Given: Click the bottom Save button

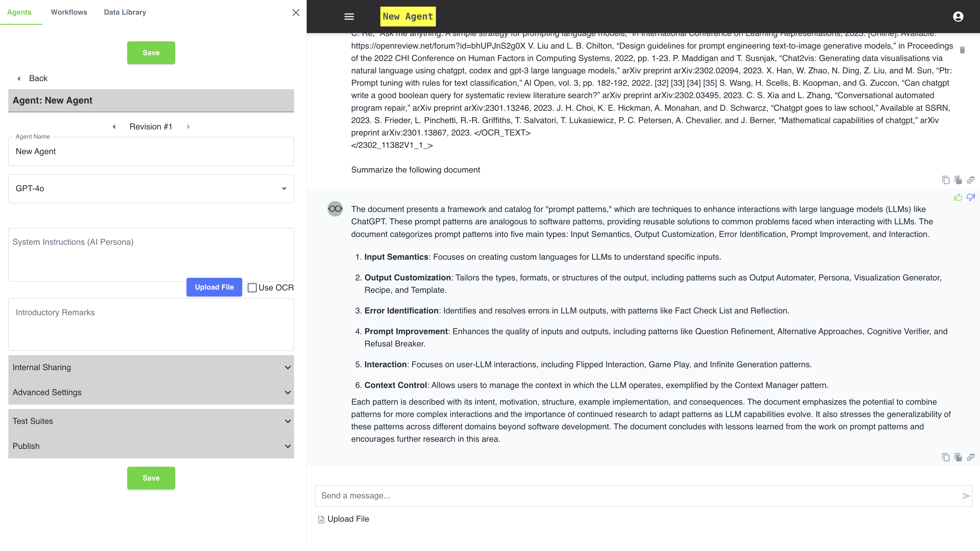Looking at the screenshot, I should (x=151, y=478).
